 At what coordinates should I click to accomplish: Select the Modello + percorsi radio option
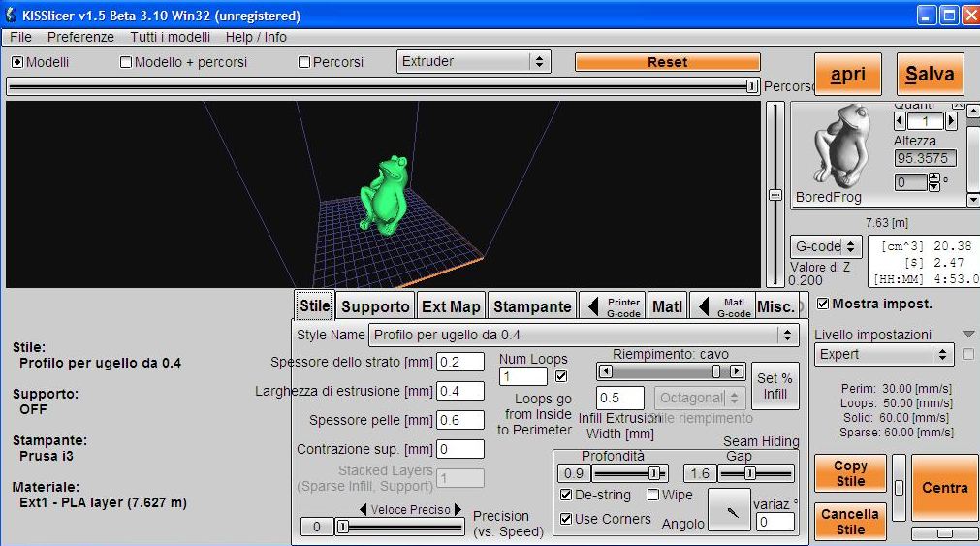126,62
